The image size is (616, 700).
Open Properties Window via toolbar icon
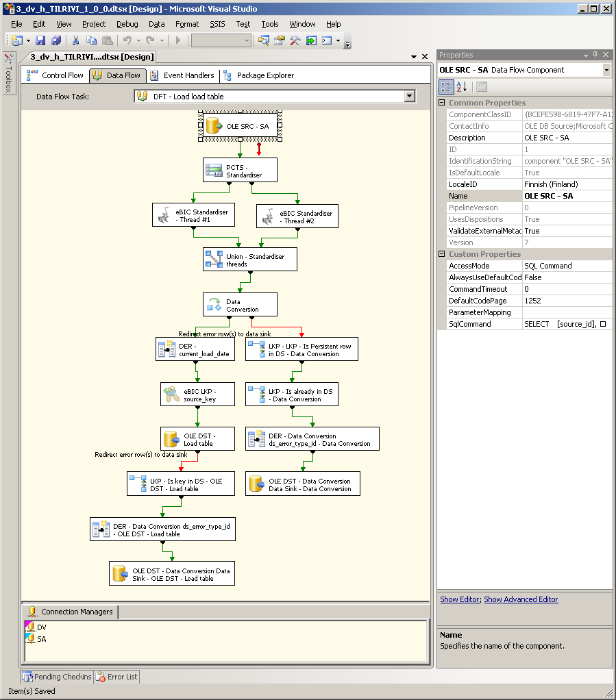coord(279,40)
